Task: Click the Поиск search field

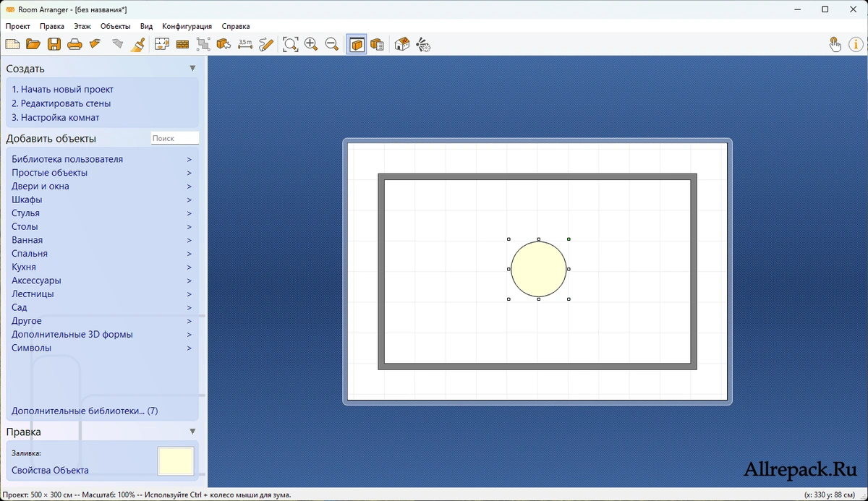Action: pos(174,138)
